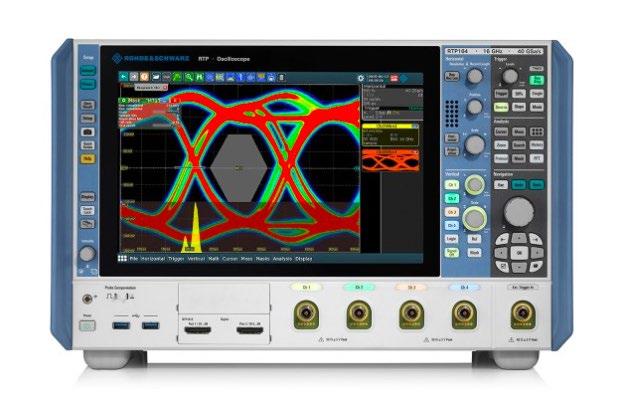This screenshot has width=635, height=408.
Task: Click the undo back-arrow toolbar icon
Action: [124, 77]
